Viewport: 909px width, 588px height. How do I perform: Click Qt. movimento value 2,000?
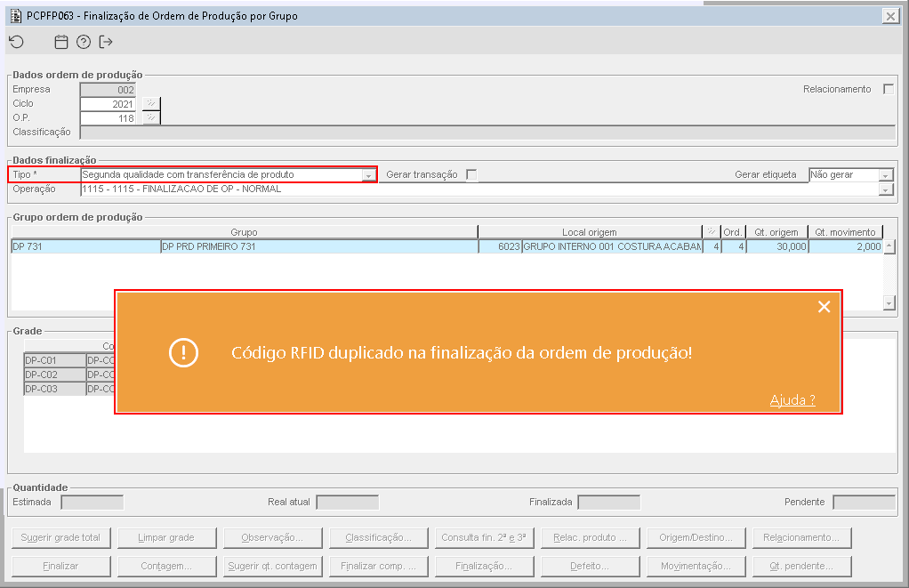[x=846, y=246]
